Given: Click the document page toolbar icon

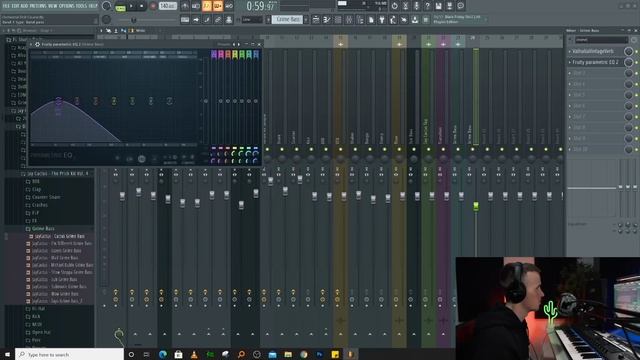Looking at the screenshot, I should 371,20.
